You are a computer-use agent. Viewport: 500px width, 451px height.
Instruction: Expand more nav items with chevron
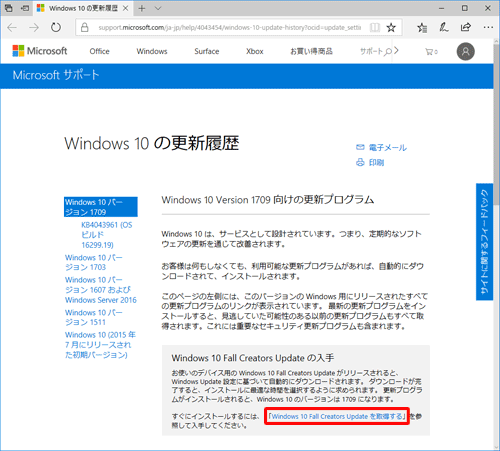click(x=396, y=51)
